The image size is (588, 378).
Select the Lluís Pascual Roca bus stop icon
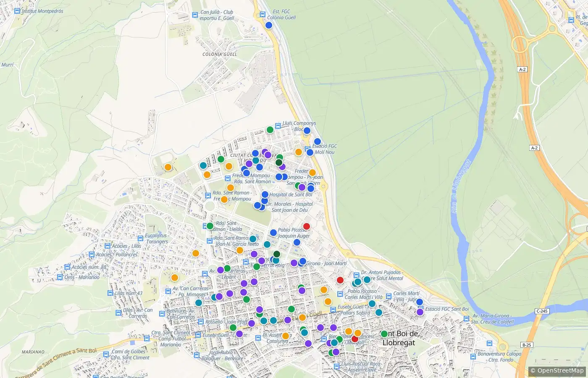pos(337,367)
